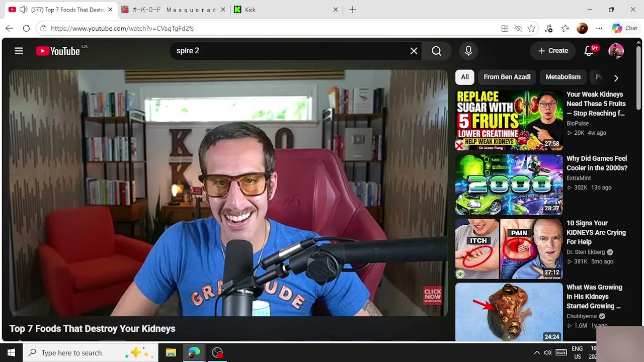This screenshot has height=362, width=644.
Task: Open Copilot Chat in the browser
Action: [x=624, y=28]
